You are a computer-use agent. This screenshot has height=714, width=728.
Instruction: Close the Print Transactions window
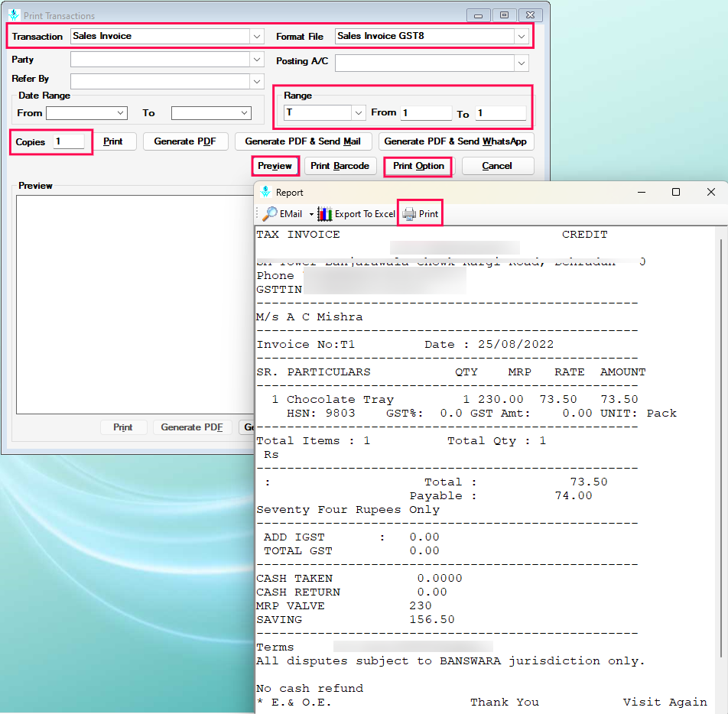(530, 15)
